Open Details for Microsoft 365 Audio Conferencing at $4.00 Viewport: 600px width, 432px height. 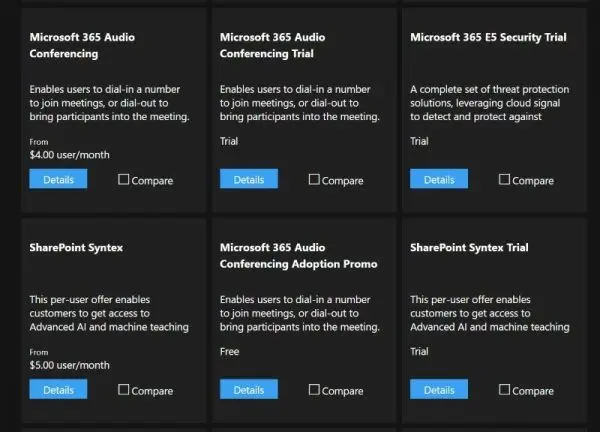tap(58, 180)
